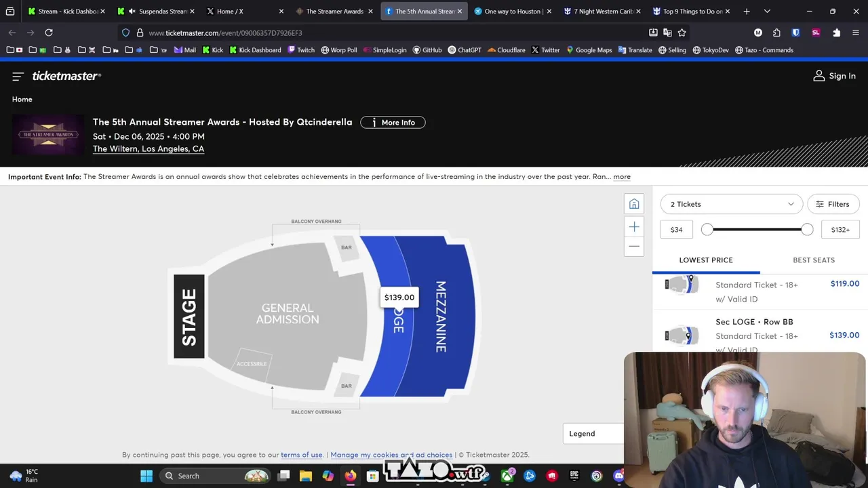Open the Filters button
Image resolution: width=868 pixels, height=488 pixels.
click(833, 204)
